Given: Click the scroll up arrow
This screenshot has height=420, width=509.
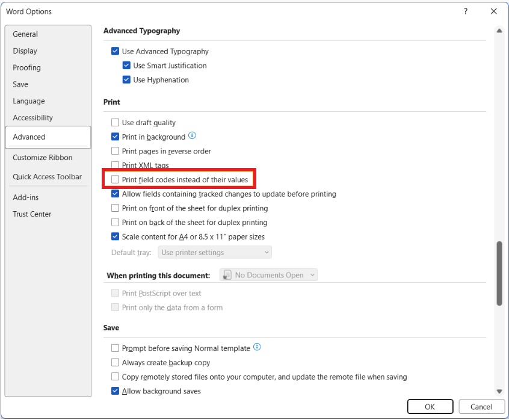Looking at the screenshot, I should (x=499, y=31).
